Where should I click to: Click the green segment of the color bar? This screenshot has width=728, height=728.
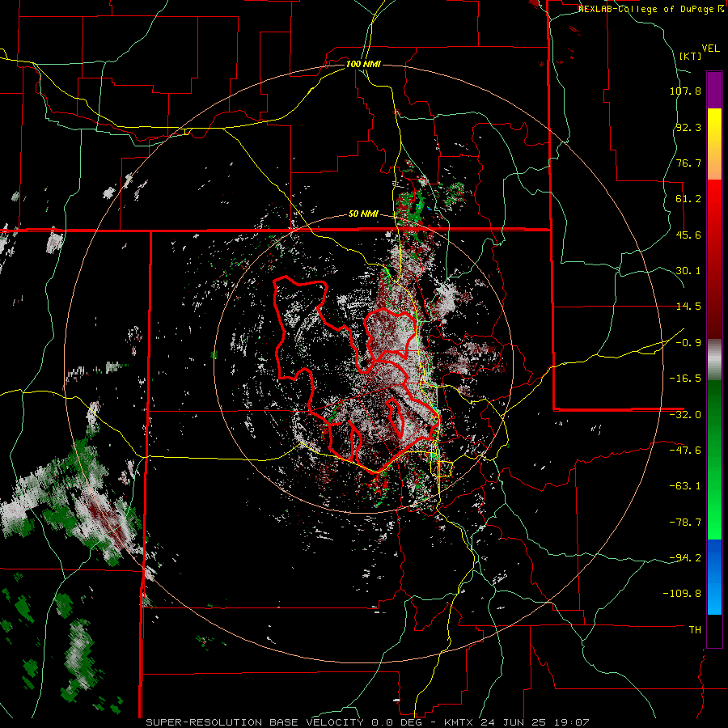[x=714, y=459]
